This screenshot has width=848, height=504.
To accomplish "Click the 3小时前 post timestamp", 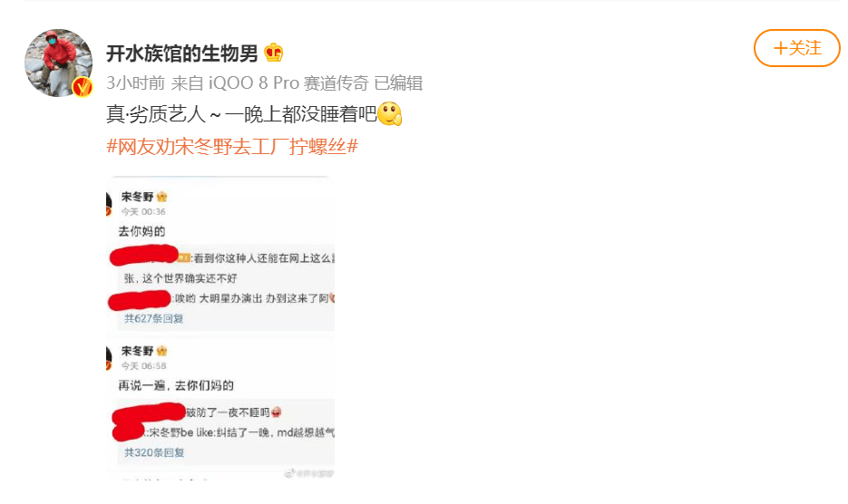I will click(x=136, y=82).
